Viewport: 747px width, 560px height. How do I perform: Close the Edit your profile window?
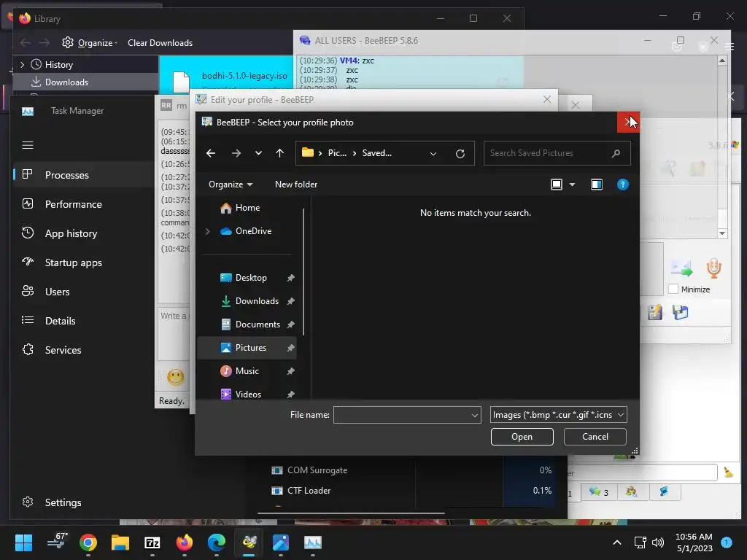click(x=547, y=99)
